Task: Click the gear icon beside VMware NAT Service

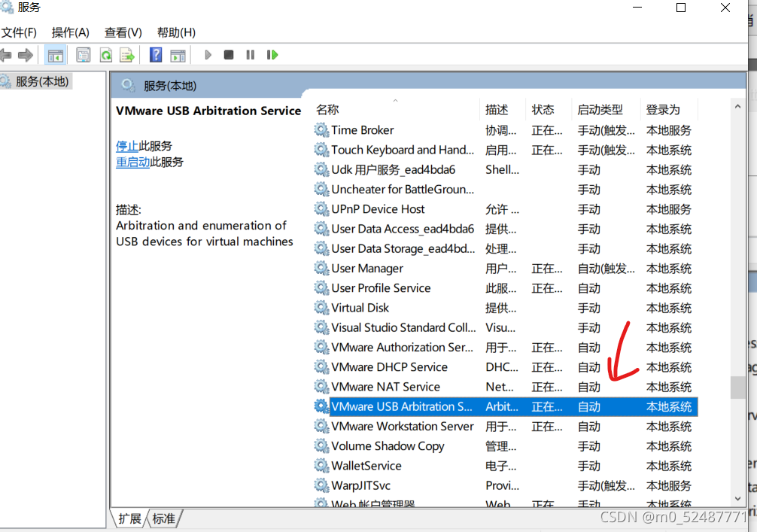Action: [x=321, y=387]
